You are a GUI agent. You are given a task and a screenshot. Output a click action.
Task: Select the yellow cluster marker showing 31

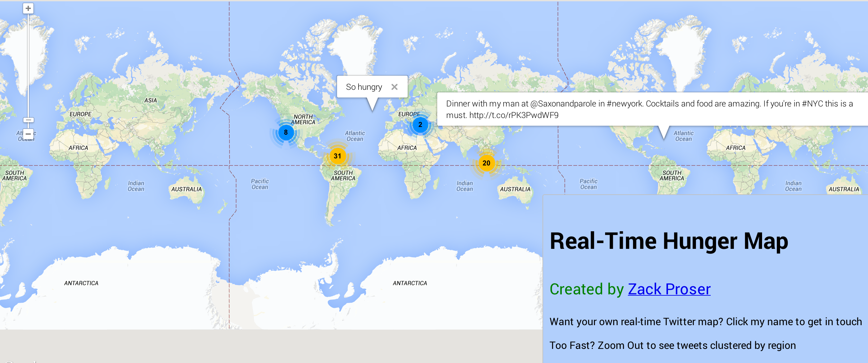tap(338, 156)
